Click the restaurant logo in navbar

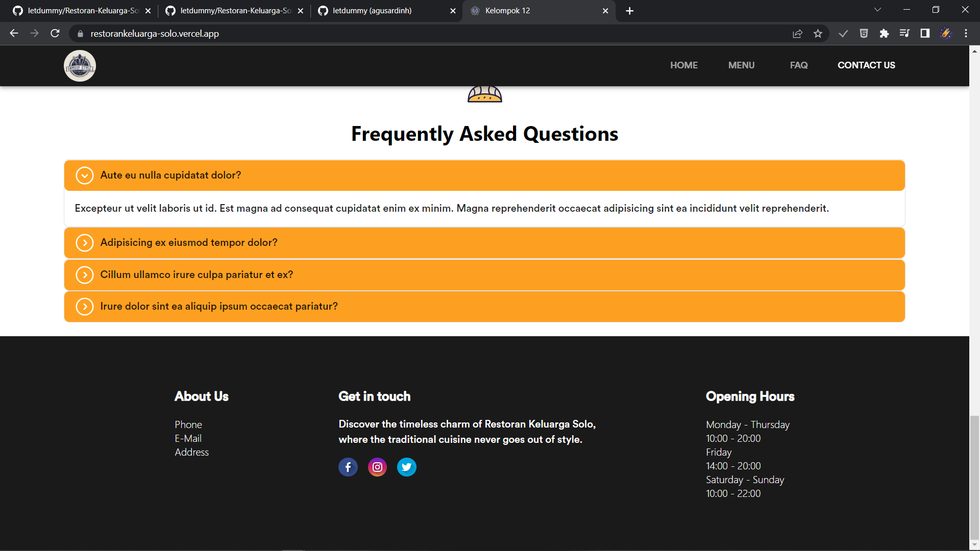click(x=80, y=66)
